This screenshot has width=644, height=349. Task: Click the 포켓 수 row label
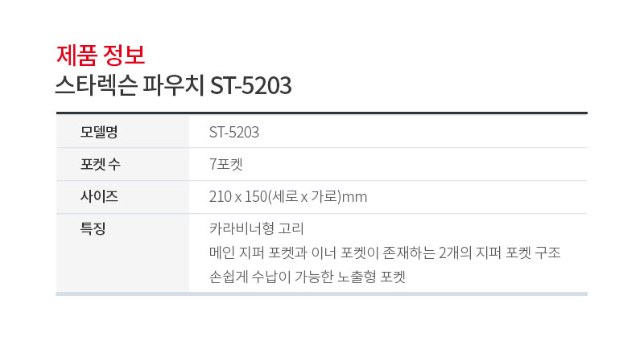(x=100, y=165)
